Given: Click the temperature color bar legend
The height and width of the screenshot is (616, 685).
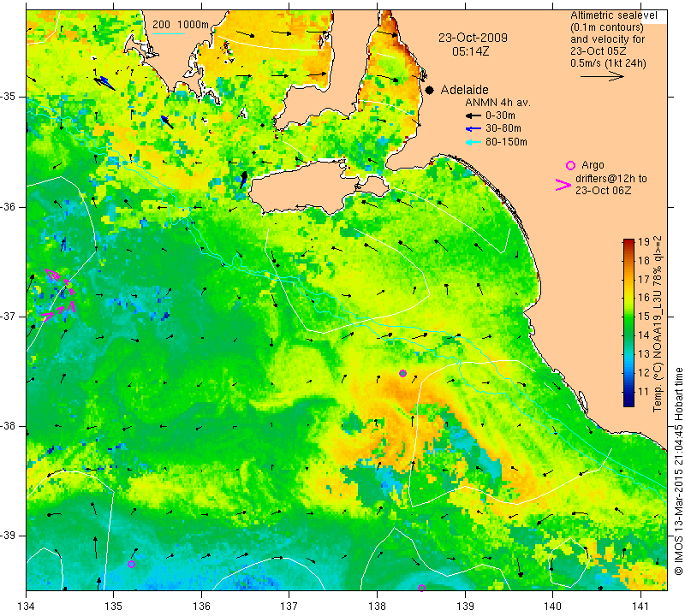Looking at the screenshot, I should click(x=628, y=323).
